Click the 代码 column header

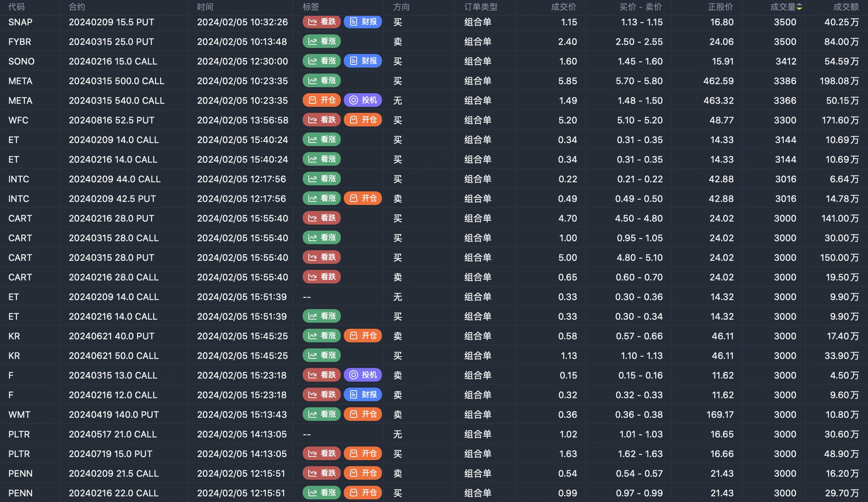[17, 7]
